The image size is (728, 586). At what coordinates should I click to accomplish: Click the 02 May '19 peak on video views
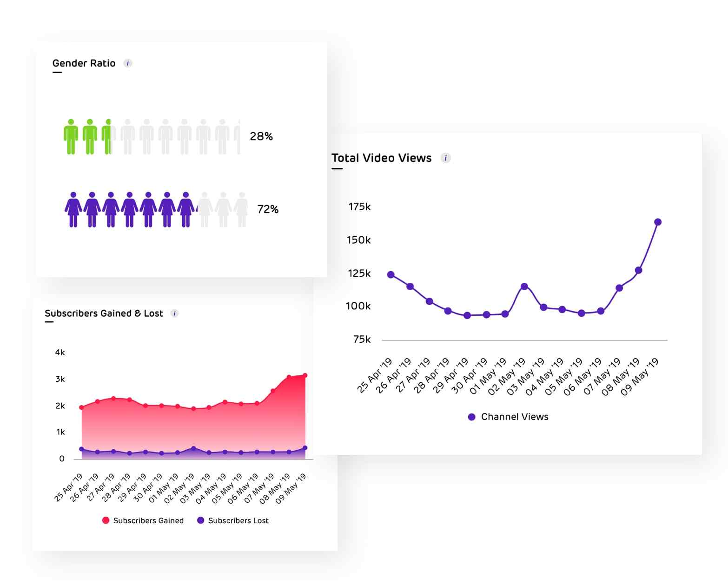[x=524, y=286]
